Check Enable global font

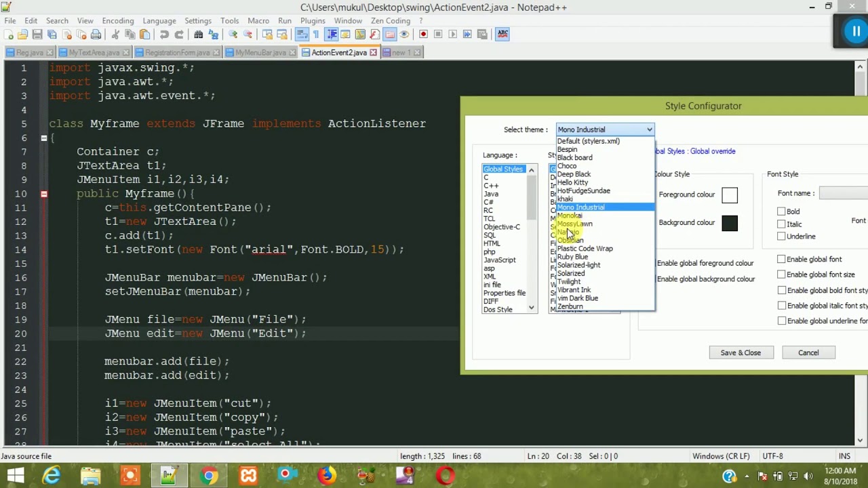[x=781, y=259]
